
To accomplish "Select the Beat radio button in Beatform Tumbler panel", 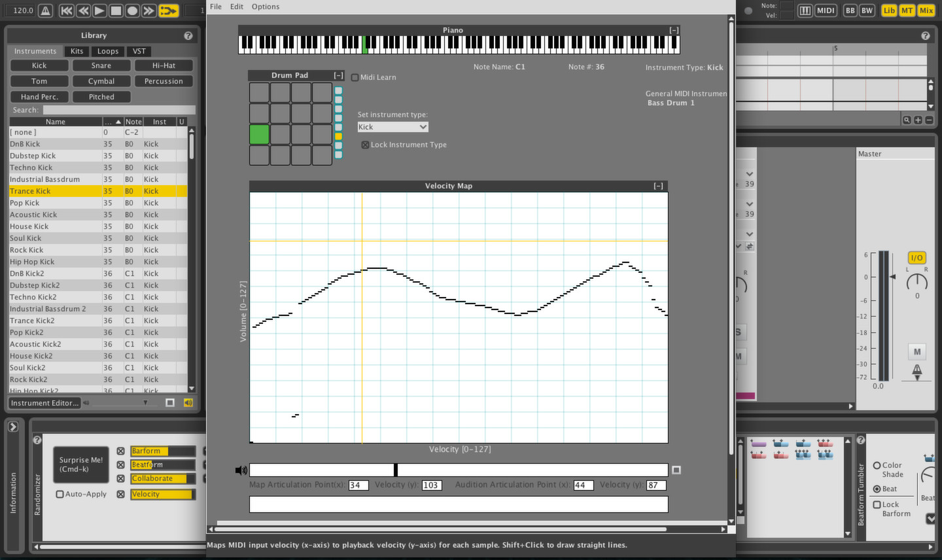I will point(877,489).
